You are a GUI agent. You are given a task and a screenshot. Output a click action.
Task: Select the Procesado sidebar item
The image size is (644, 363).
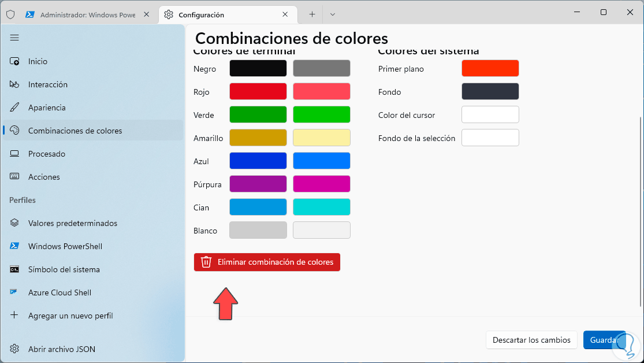47,154
